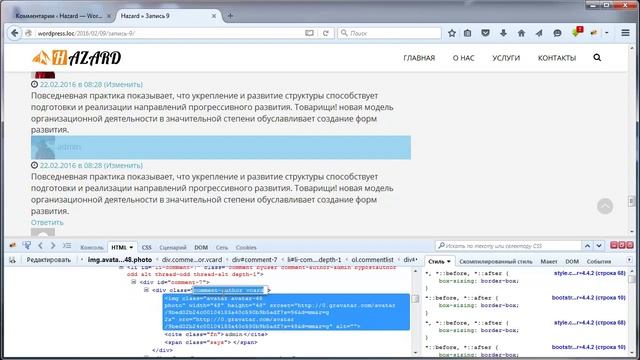
Task: Switch to the Консоль Firebug tab
Action: click(x=92, y=247)
